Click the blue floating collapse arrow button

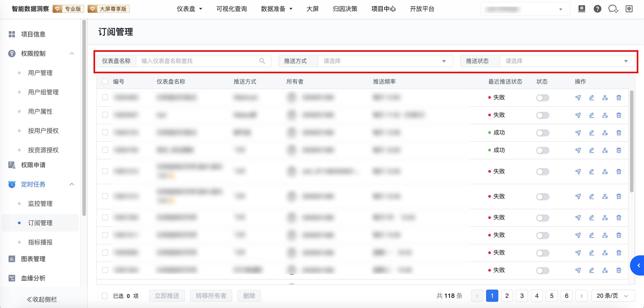pos(638,265)
